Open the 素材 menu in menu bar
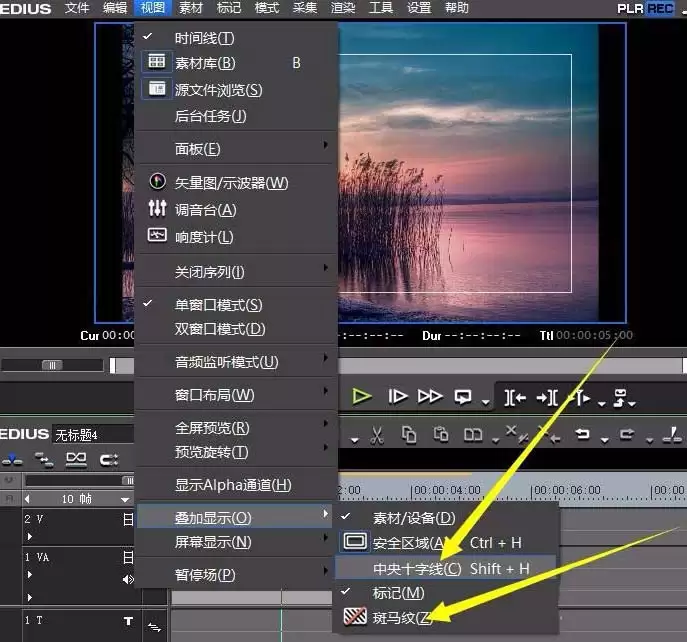Screen dimensions: 687x642 pos(191,8)
